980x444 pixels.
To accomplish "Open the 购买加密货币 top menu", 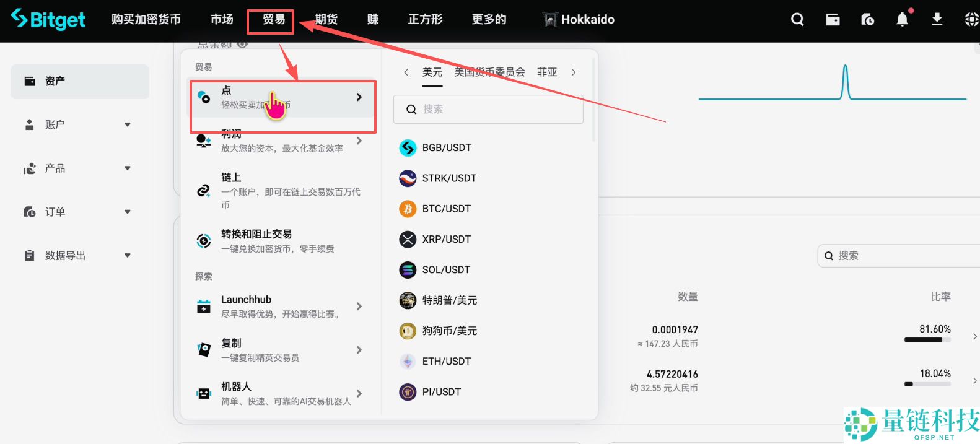I will 146,19.
